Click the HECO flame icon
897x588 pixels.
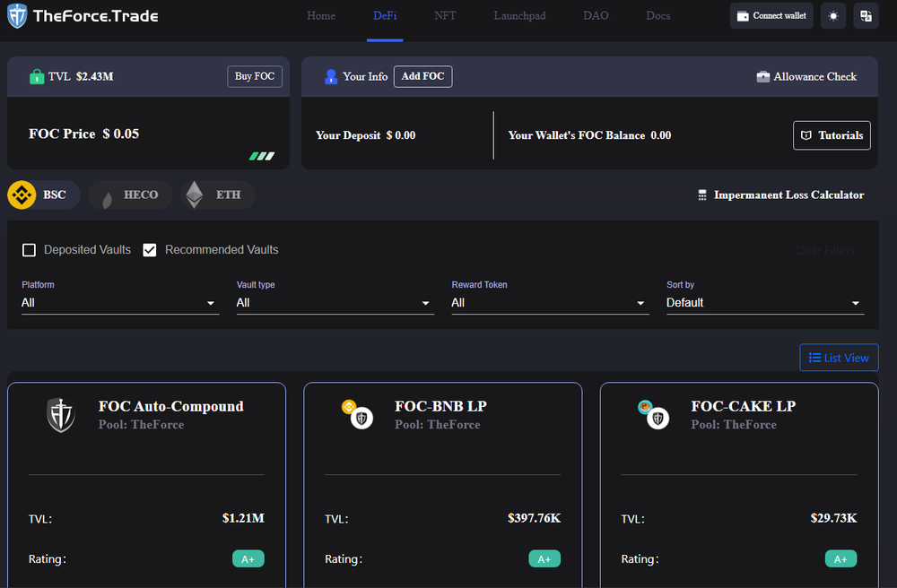(x=107, y=198)
